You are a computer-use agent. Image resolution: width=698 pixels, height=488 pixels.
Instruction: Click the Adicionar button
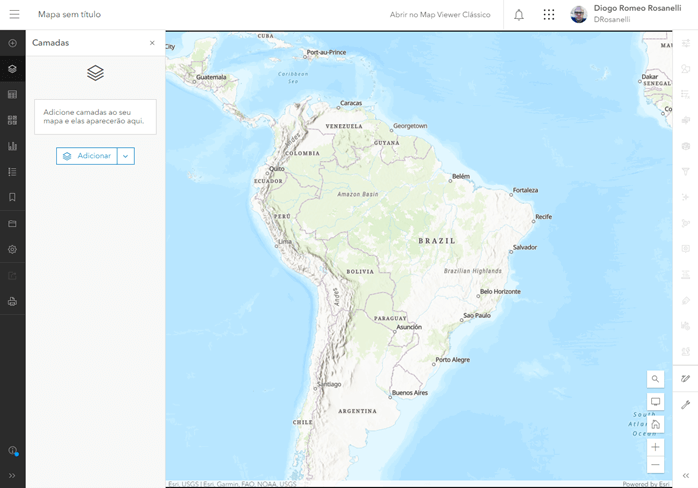(87, 156)
